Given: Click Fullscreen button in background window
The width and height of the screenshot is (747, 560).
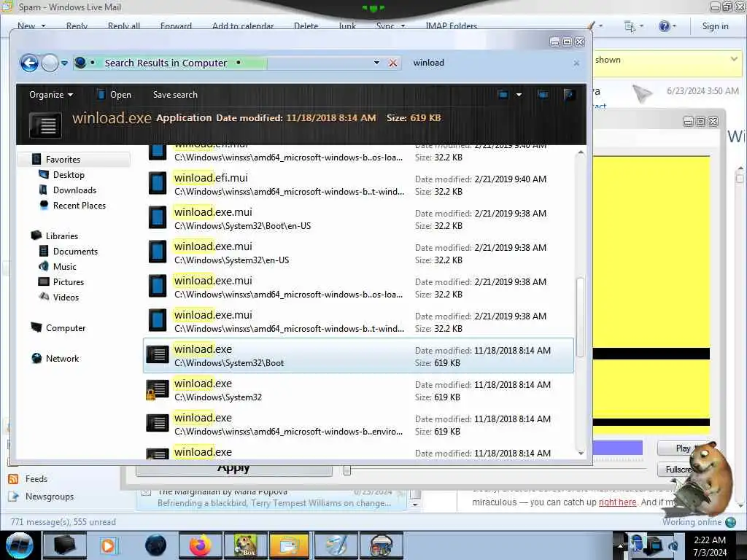Looking at the screenshot, I should tap(678, 470).
